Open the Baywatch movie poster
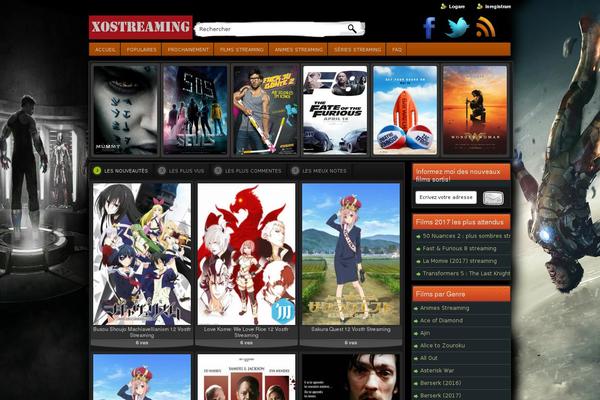Screen dimensions: 600x400 (x=405, y=110)
